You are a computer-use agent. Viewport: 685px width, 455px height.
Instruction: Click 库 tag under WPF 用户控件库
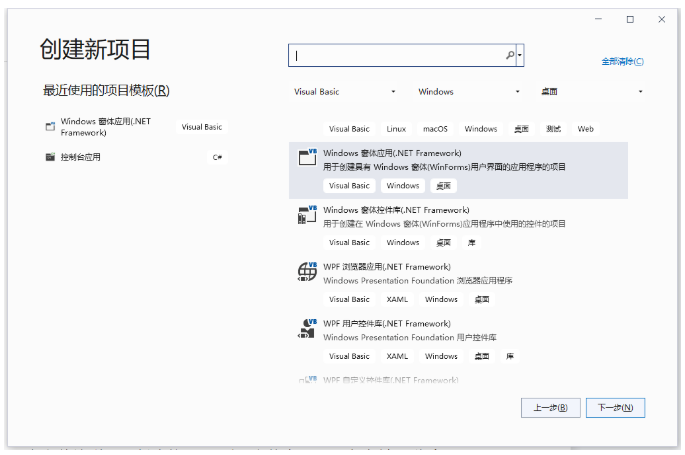(510, 356)
